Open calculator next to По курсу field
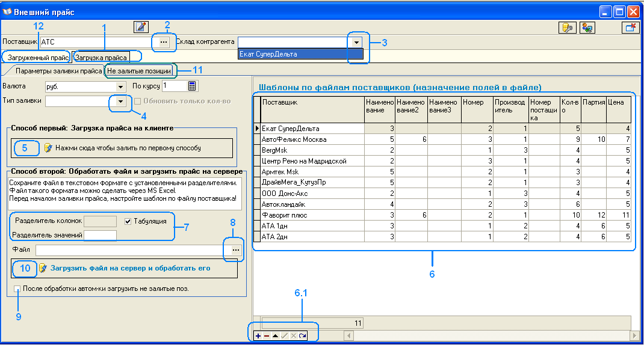This screenshot has height=345, width=644. coord(192,86)
